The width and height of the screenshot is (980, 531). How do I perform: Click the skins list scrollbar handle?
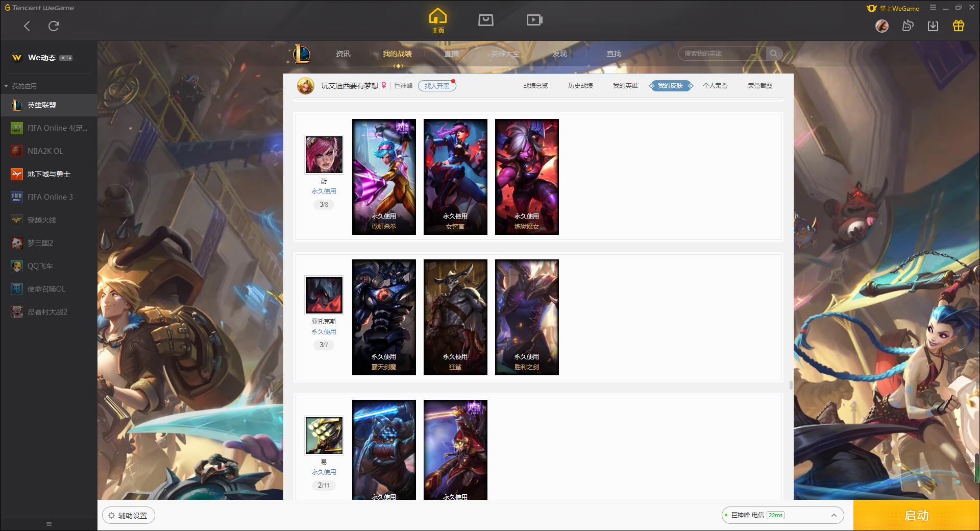[x=791, y=385]
